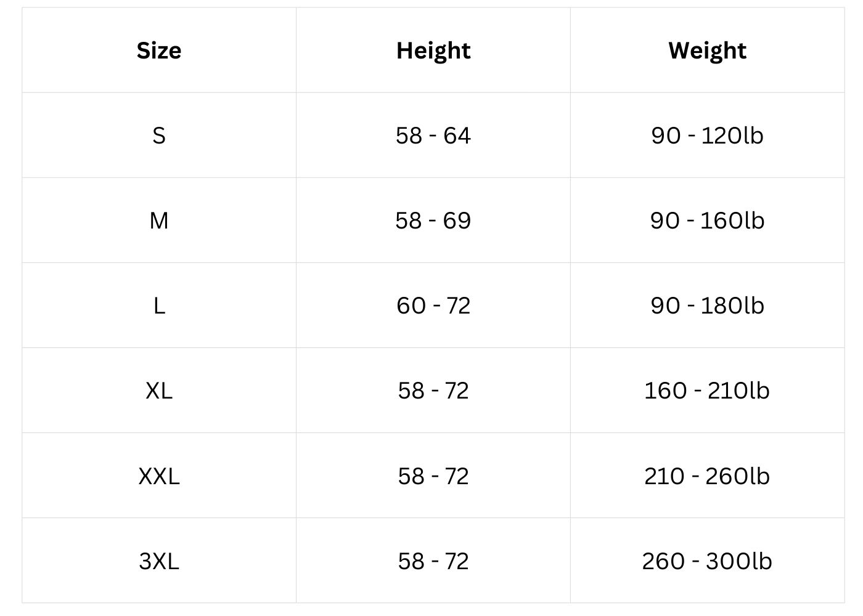Select the S size cell
Screen dimensions: 863x616
click(159, 136)
